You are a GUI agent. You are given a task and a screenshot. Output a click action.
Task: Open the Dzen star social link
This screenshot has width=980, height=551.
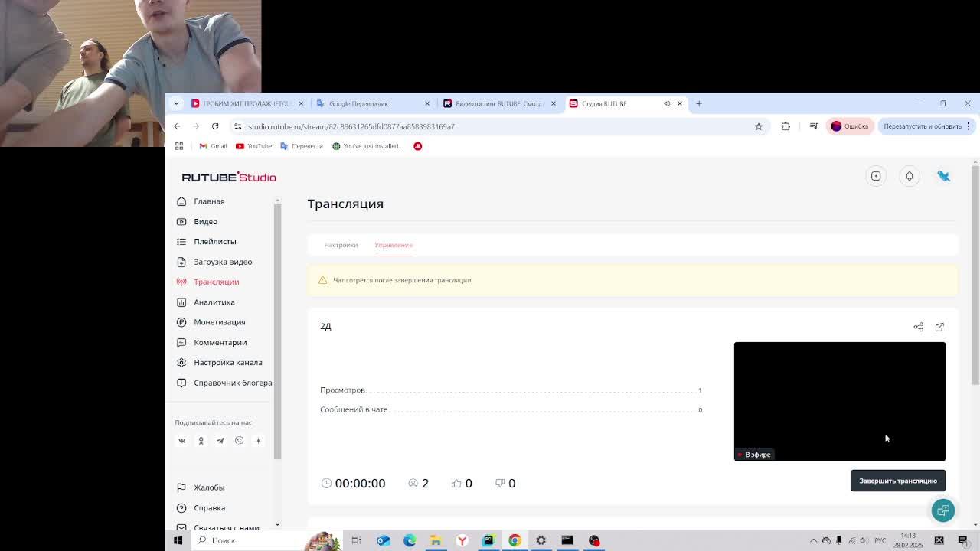click(x=258, y=441)
